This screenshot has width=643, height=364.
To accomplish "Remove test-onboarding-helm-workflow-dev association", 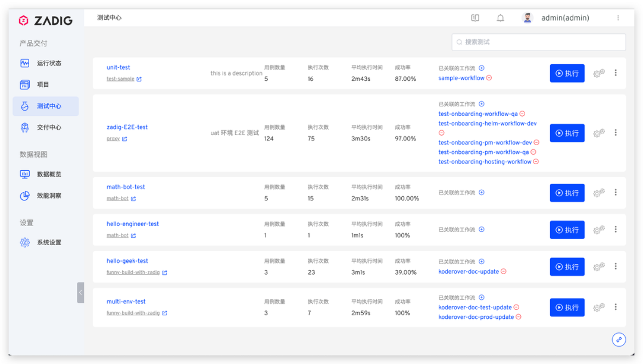I will point(442,133).
